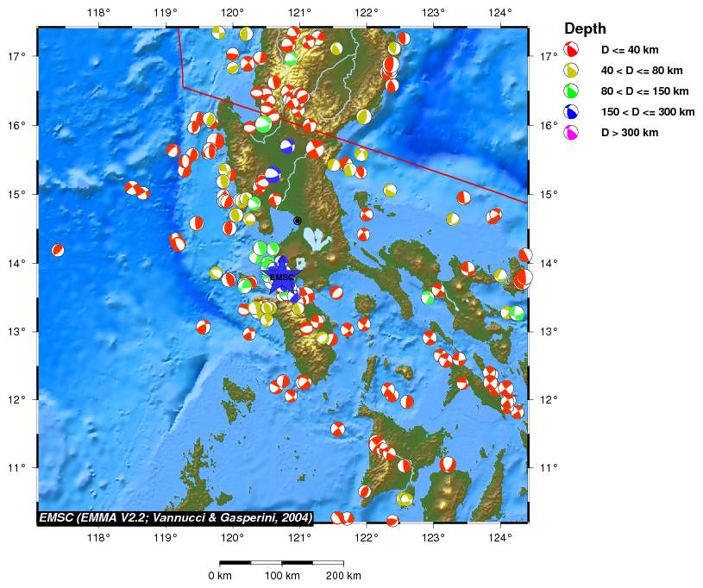Select the "150 < D <= 300 km" legend text

click(648, 111)
